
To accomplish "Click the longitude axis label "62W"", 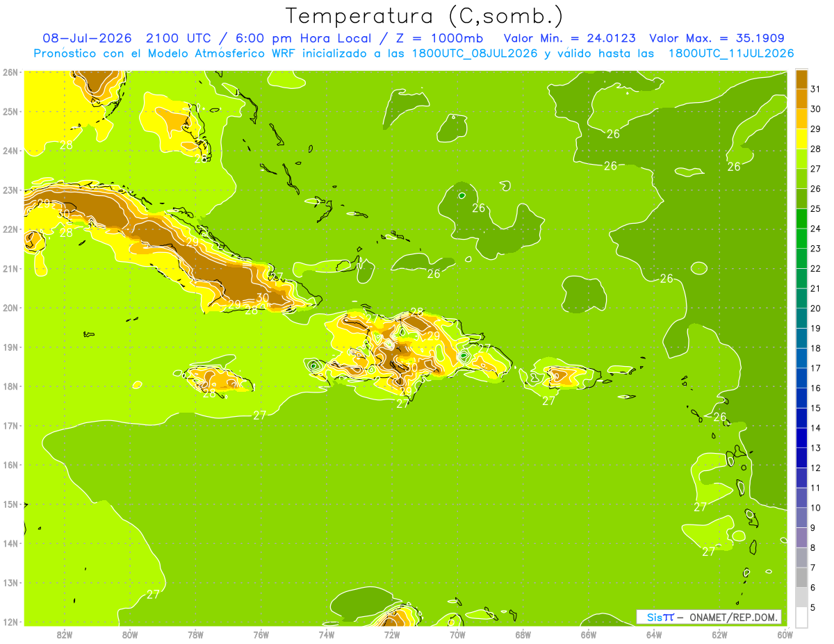I will (x=719, y=634).
